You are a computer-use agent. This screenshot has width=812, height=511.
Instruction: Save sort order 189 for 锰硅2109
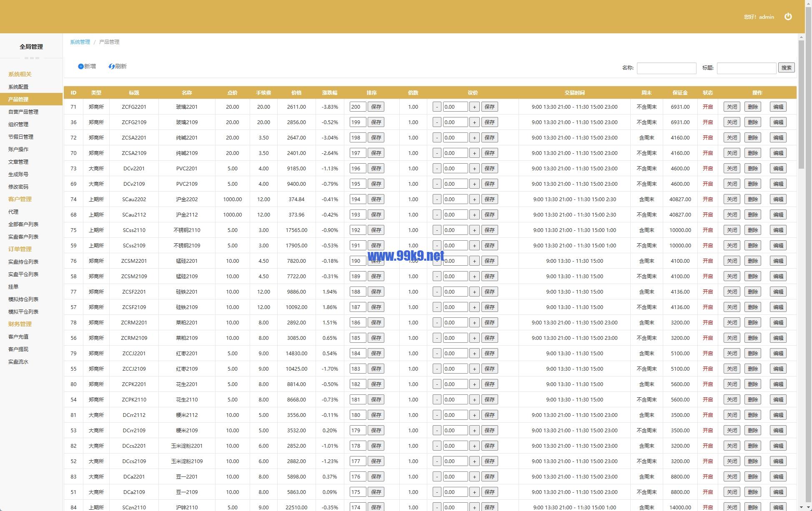coord(376,276)
